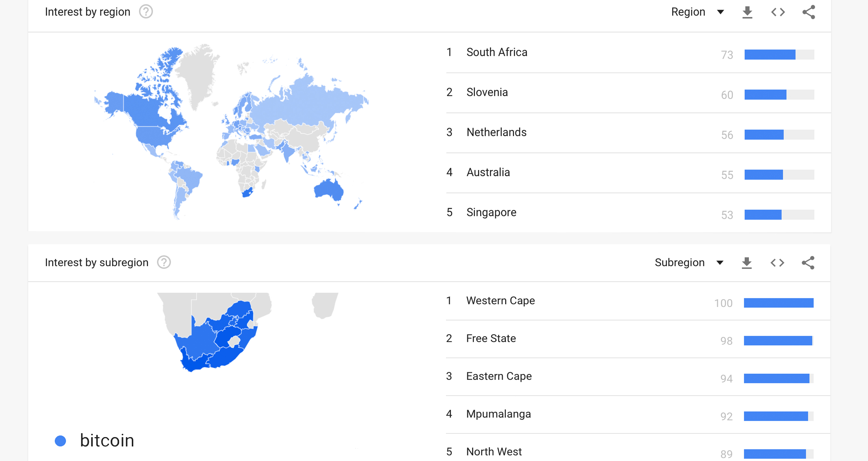
Task: Open help for Interest by region
Action: point(146,12)
